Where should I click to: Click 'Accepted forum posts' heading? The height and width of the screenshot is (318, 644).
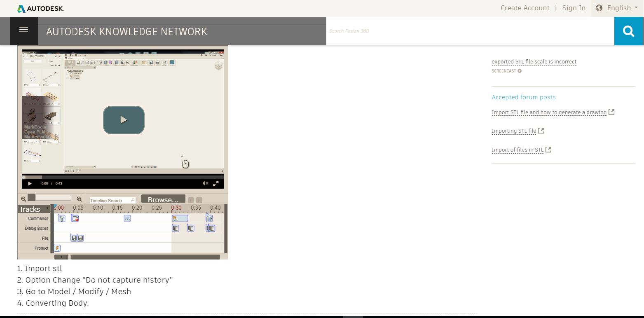pyautogui.click(x=524, y=97)
